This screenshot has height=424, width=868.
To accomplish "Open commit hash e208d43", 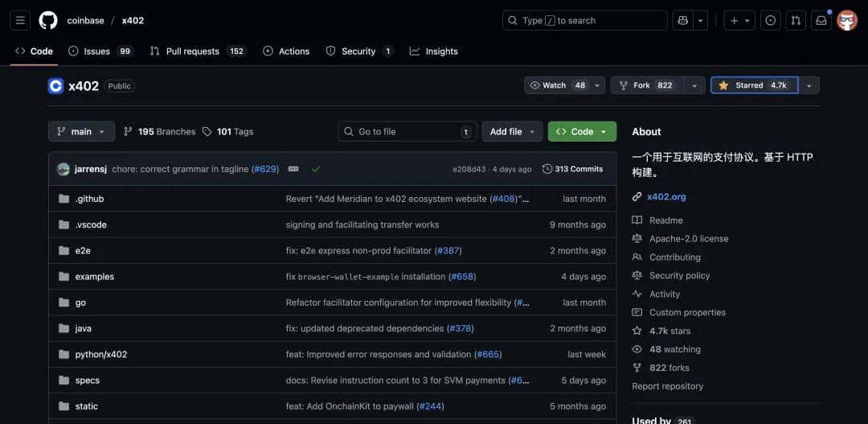I will (469, 169).
